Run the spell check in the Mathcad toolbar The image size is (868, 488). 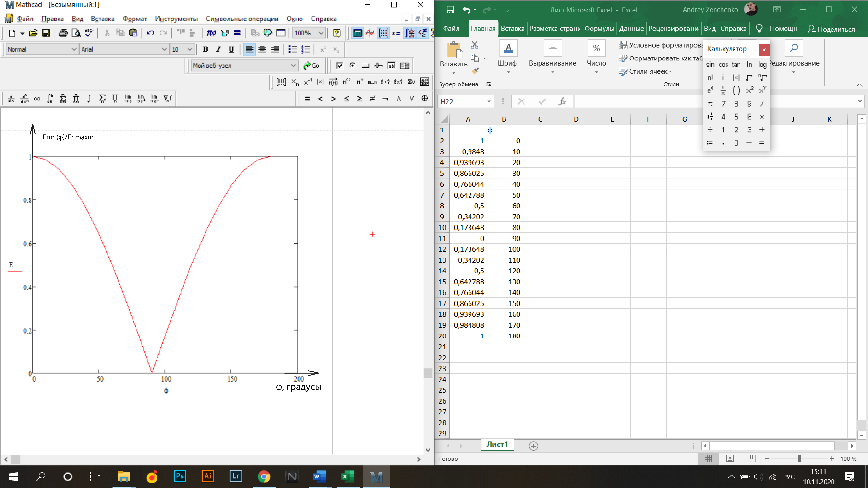89,33
